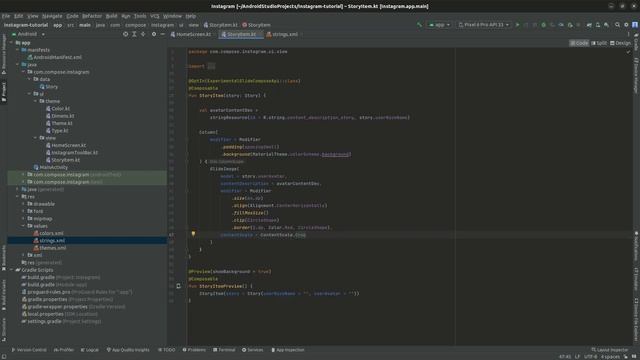Open the Profiler tool window
The width and height of the screenshot is (640, 360).
(x=64, y=350)
